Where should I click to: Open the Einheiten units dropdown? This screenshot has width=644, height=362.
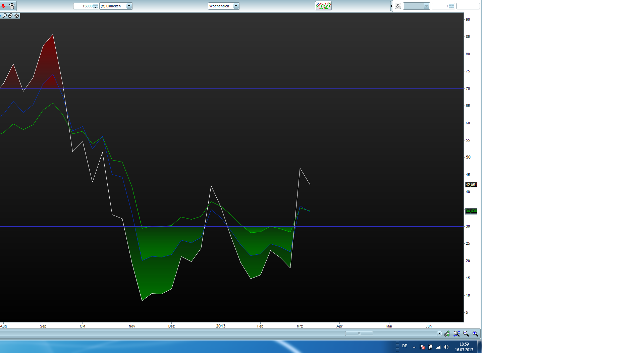(129, 6)
